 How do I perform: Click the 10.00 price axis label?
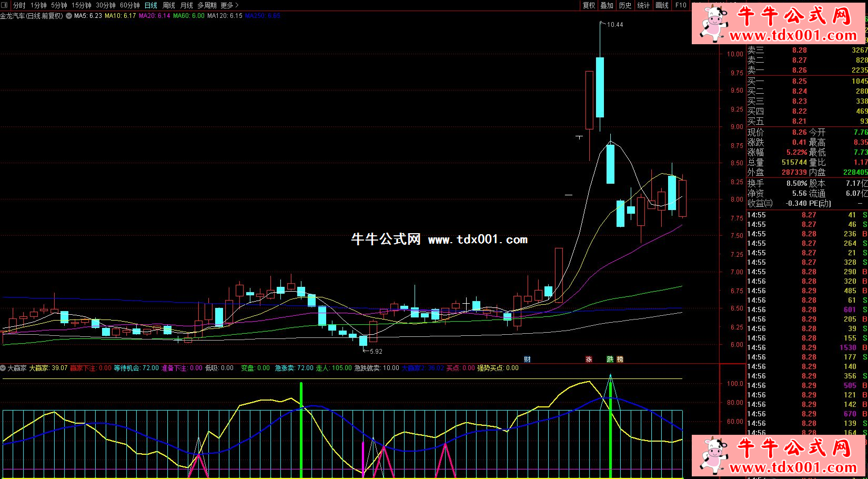point(735,54)
